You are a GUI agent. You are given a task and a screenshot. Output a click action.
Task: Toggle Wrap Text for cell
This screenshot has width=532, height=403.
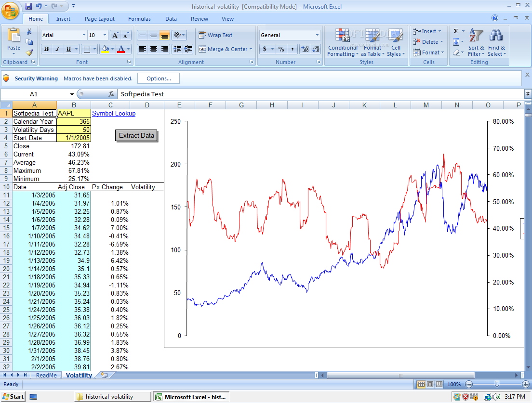click(x=215, y=35)
